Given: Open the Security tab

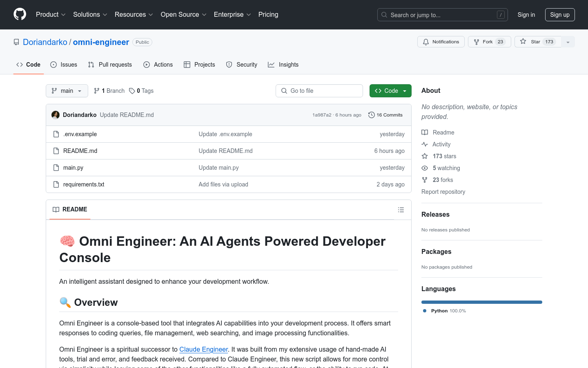Looking at the screenshot, I should click(242, 65).
